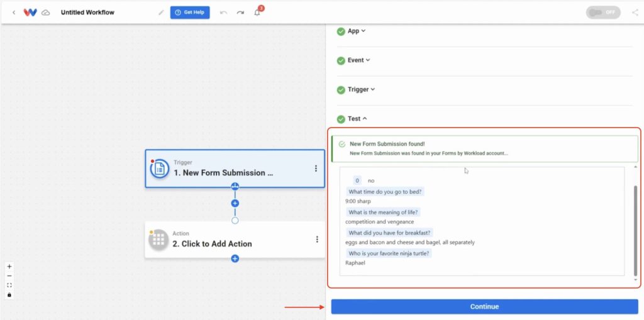Click the connector circle above action node
Image resolution: width=644 pixels, height=320 pixels.
tap(235, 221)
